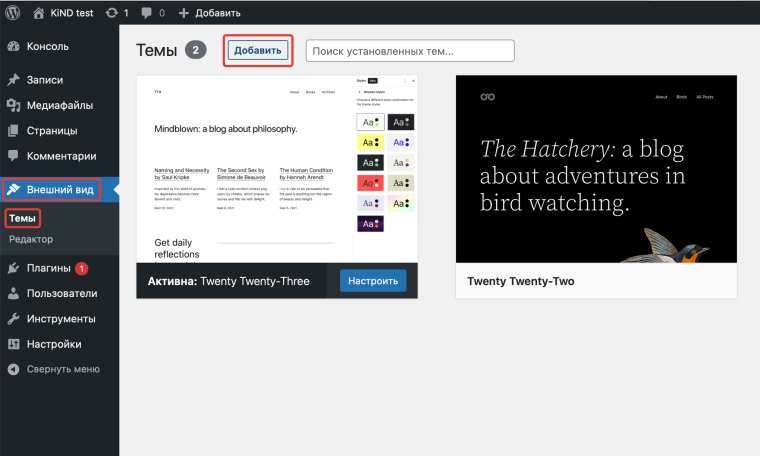This screenshot has height=456, width=760.
Task: Select Внешний вид menu item
Action: click(x=62, y=189)
